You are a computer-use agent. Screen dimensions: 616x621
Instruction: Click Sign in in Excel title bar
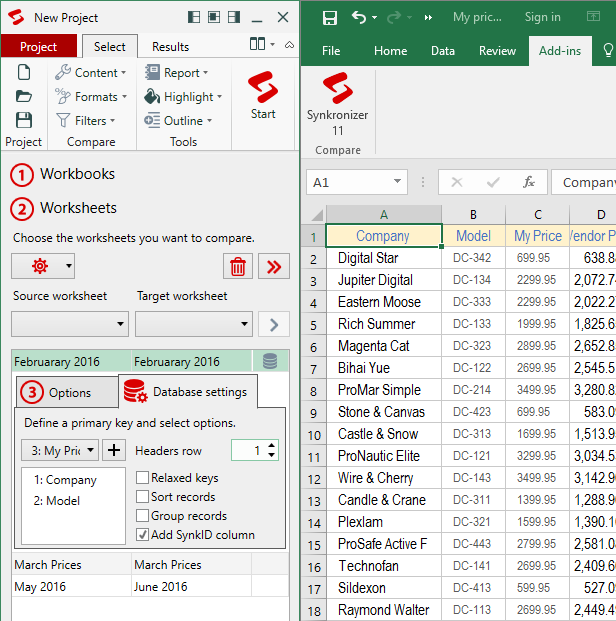click(x=543, y=17)
